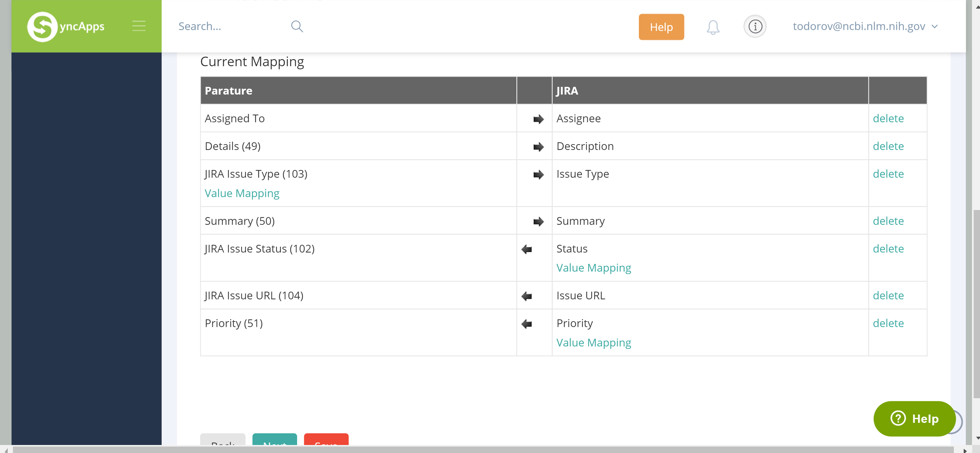Click the JIRA column header
Screen dimensions: 980x453
point(710,91)
